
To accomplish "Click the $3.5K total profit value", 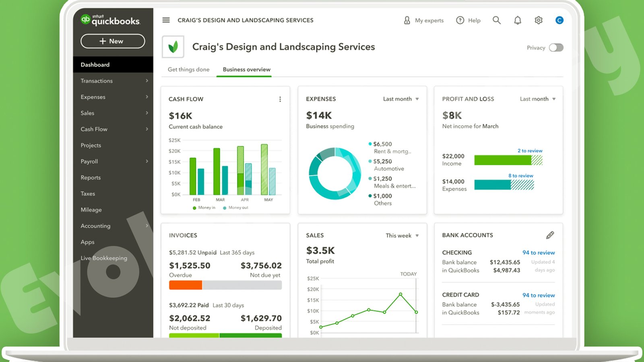I will pyautogui.click(x=320, y=251).
